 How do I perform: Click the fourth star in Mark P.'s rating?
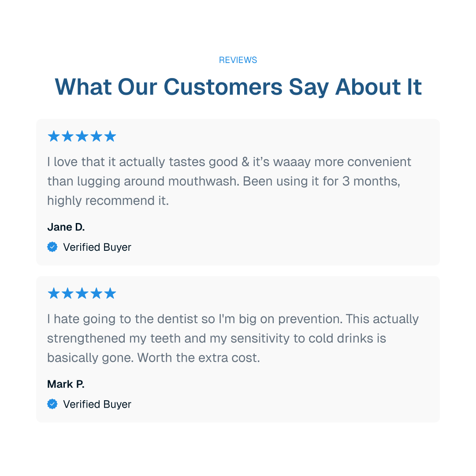(96, 294)
